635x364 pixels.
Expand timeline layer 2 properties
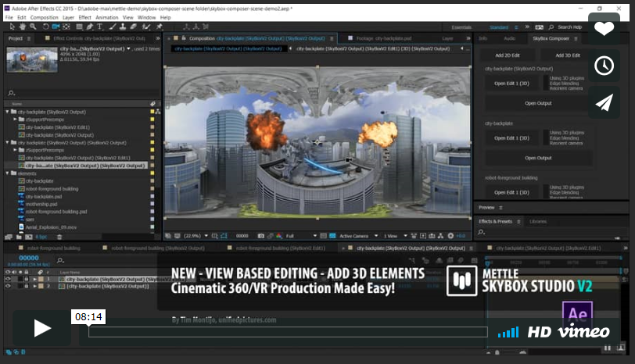(35, 286)
